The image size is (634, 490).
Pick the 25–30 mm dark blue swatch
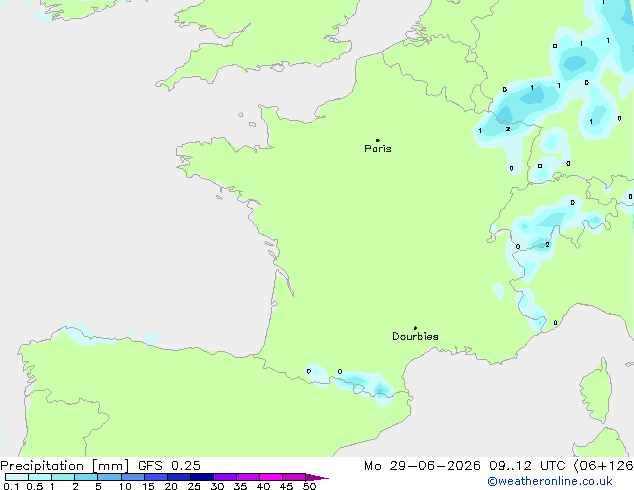point(202,477)
